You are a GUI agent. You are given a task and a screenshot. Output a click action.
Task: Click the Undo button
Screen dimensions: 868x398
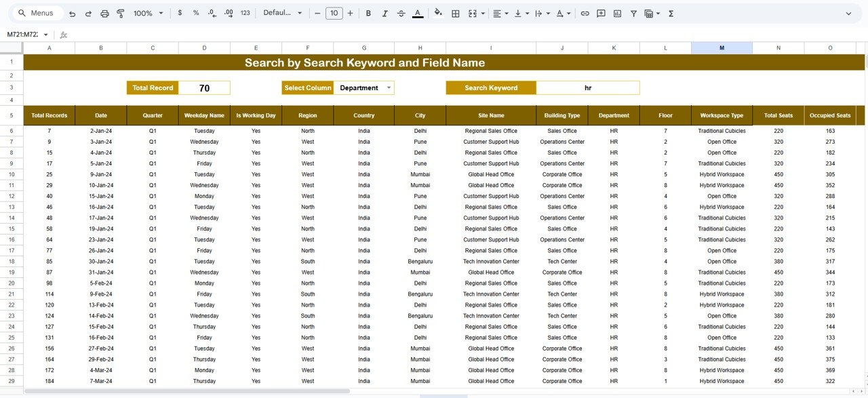(72, 13)
